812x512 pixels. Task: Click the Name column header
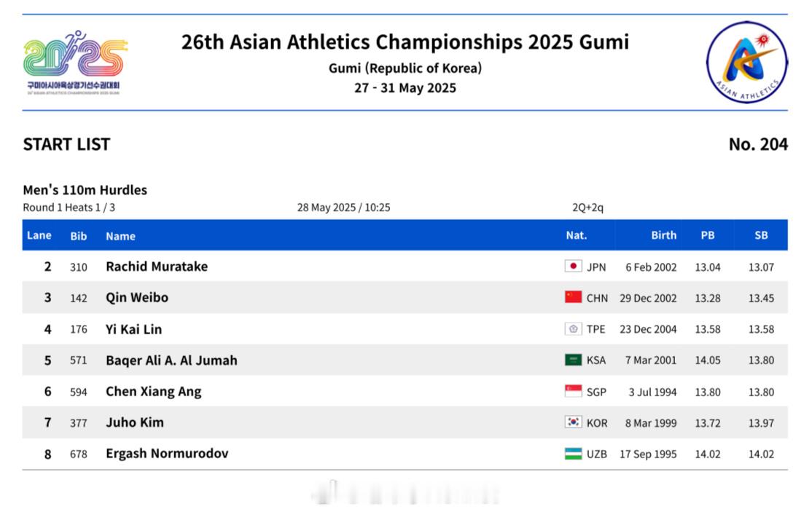[121, 236]
